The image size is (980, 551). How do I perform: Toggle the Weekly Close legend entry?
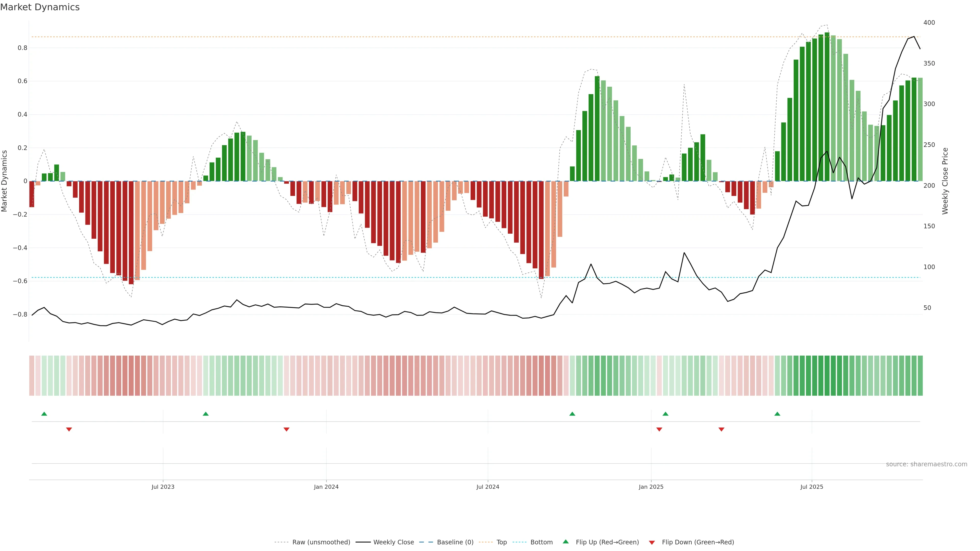coord(393,542)
